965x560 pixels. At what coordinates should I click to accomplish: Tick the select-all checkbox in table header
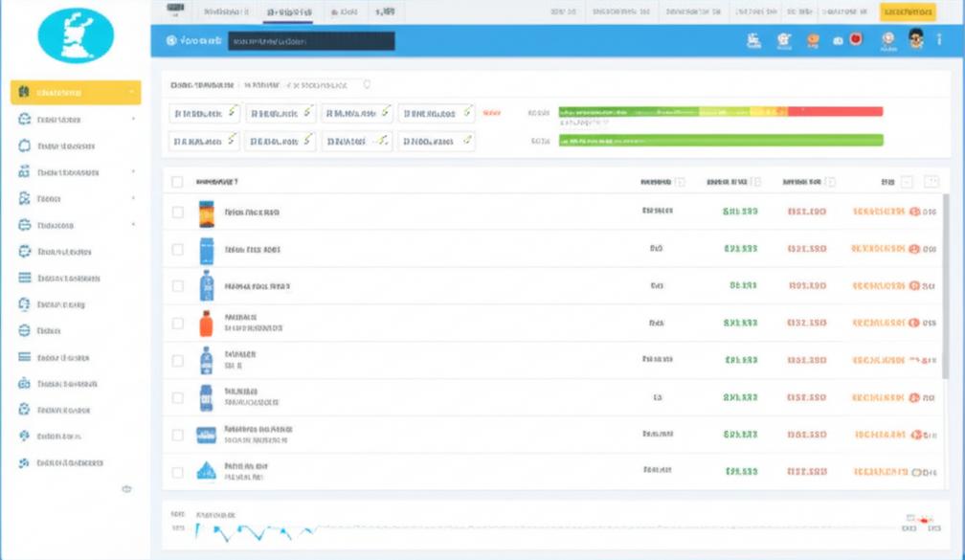coord(177,182)
